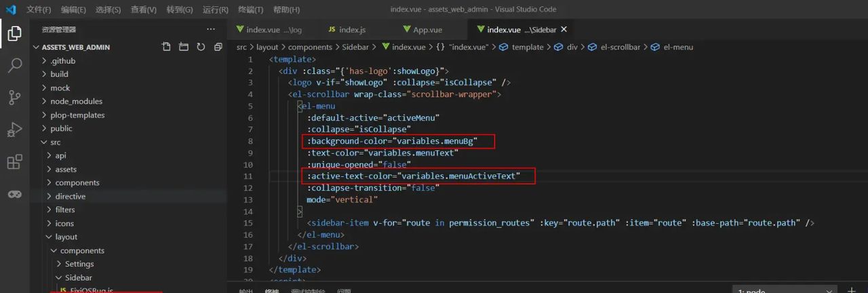Switch to the App.vue tab
The width and height of the screenshot is (868, 293).
pos(422,30)
